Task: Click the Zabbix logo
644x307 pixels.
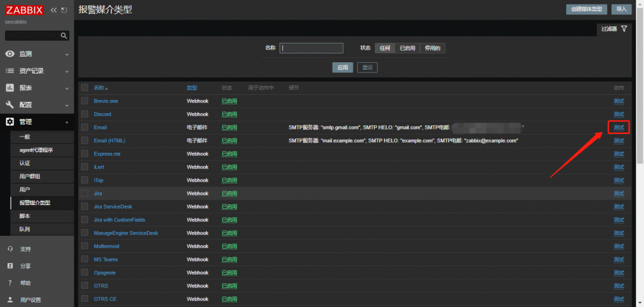Action: pos(25,10)
